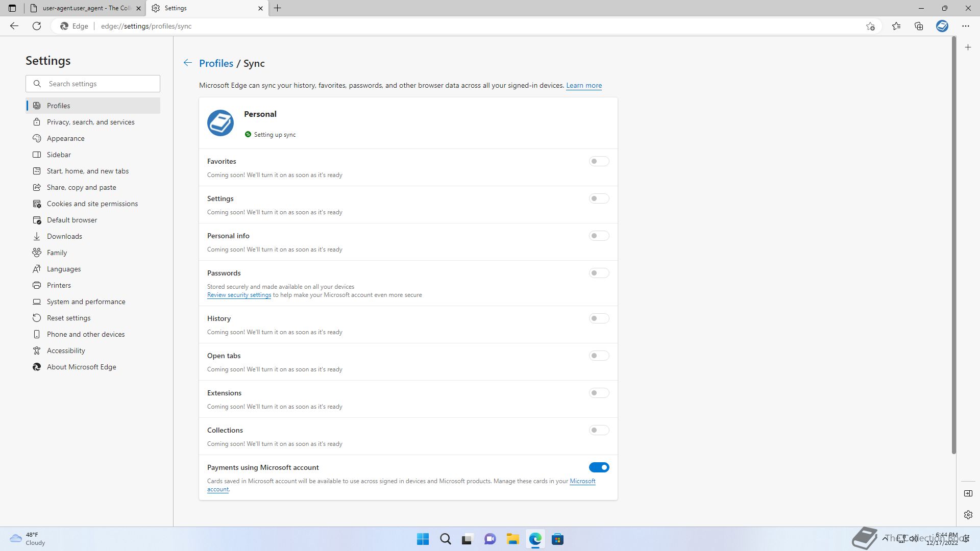This screenshot has width=980, height=551.
Task: Open Settings and more ellipsis menu
Action: [x=966, y=26]
